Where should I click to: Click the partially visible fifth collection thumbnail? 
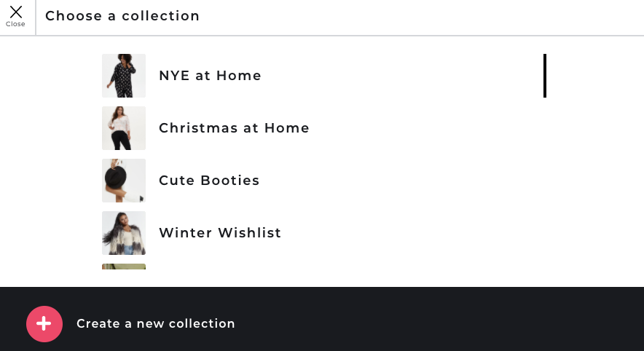(124, 267)
